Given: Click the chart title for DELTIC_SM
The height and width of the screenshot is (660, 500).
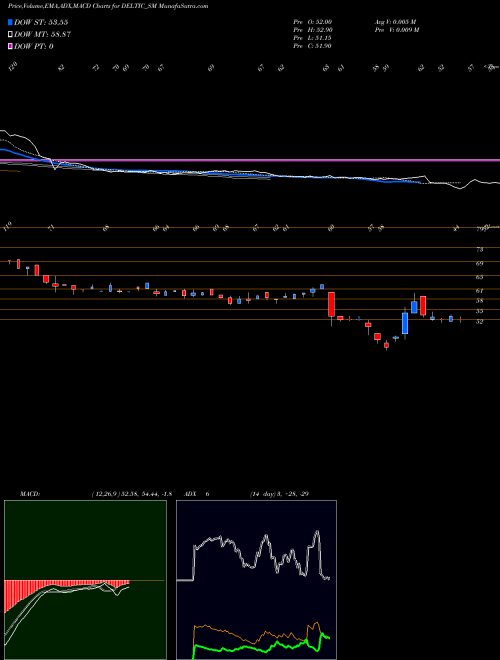Looking at the screenshot, I should (x=108, y=6).
